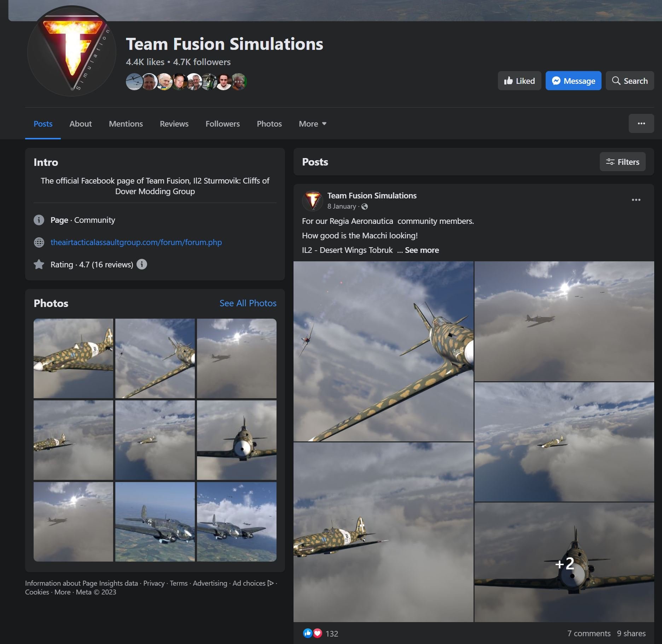Image resolution: width=662 pixels, height=644 pixels.
Task: Click the Ad choices footer link
Action: point(253,583)
